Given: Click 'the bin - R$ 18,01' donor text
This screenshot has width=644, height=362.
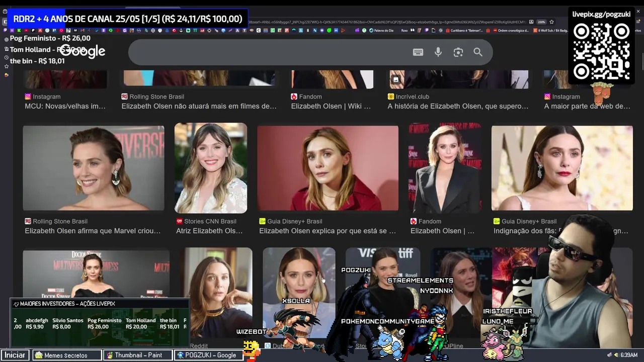Looking at the screenshot, I should pos(37,61).
